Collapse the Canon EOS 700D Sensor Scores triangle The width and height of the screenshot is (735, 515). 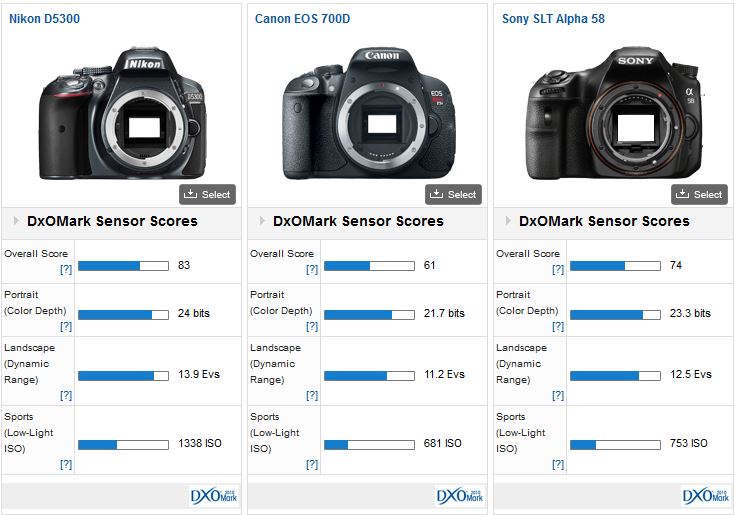coord(262,221)
